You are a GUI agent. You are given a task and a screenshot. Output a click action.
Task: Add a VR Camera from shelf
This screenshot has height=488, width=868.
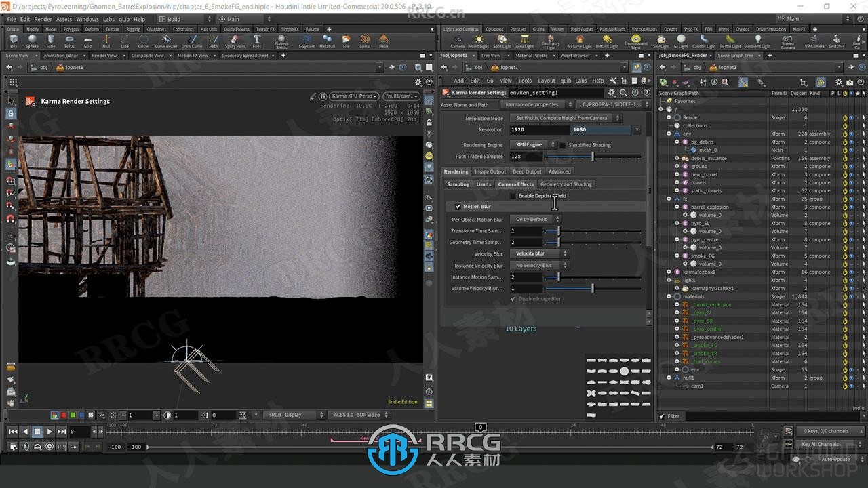[814, 41]
